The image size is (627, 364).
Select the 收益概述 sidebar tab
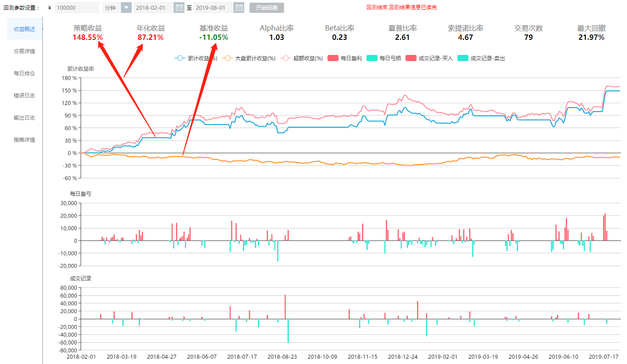click(24, 29)
